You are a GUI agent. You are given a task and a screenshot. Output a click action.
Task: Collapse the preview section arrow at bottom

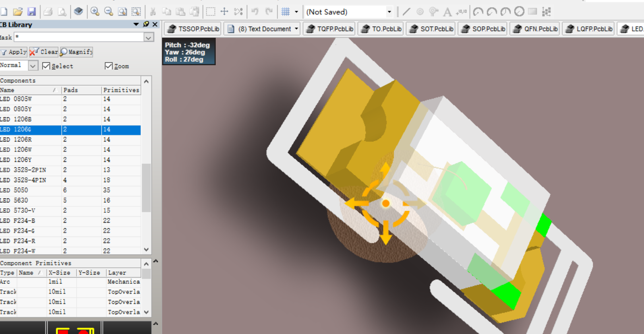pyautogui.click(x=156, y=323)
